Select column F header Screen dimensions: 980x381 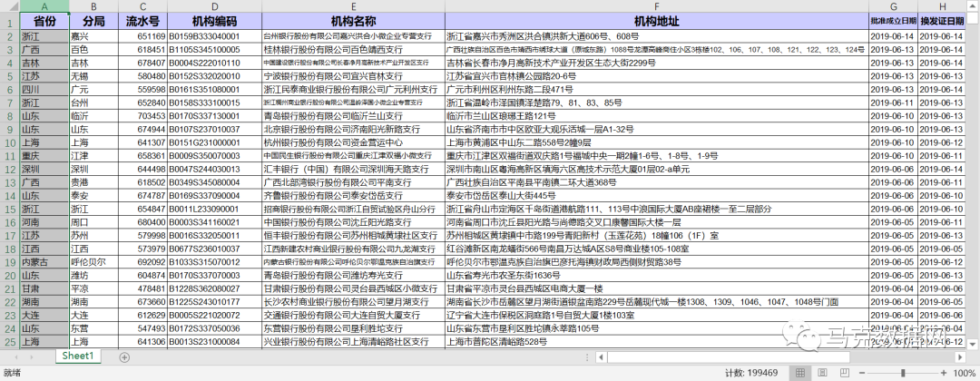pyautogui.click(x=657, y=6)
